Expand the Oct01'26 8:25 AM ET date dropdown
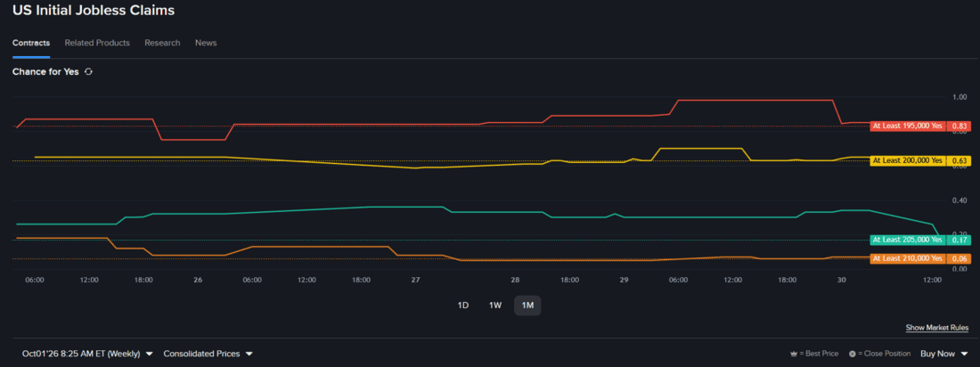980x367 pixels. [x=87, y=354]
